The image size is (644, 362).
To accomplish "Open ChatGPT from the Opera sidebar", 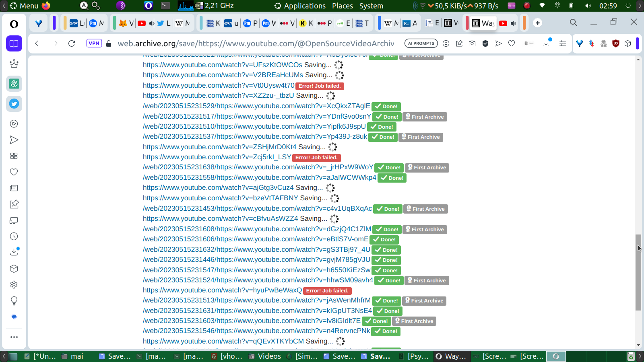I will pos(14,84).
